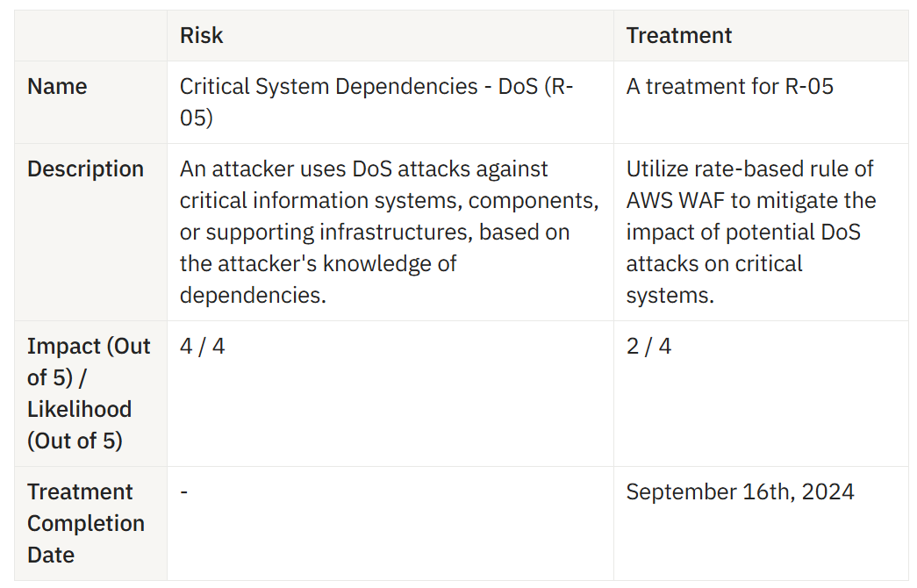Select the treatment score "2 / 4"

point(648,347)
